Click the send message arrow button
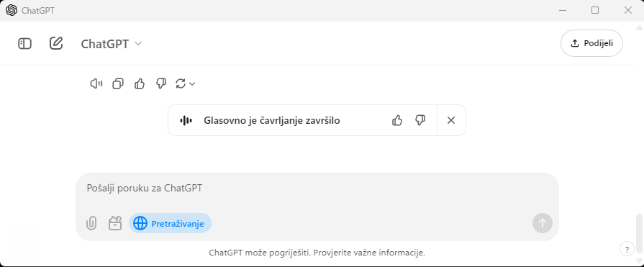This screenshot has height=267, width=644. coord(543,223)
